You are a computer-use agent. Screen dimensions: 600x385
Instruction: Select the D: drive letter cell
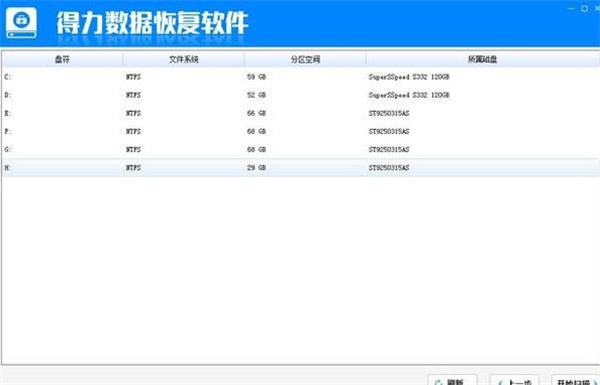8,95
